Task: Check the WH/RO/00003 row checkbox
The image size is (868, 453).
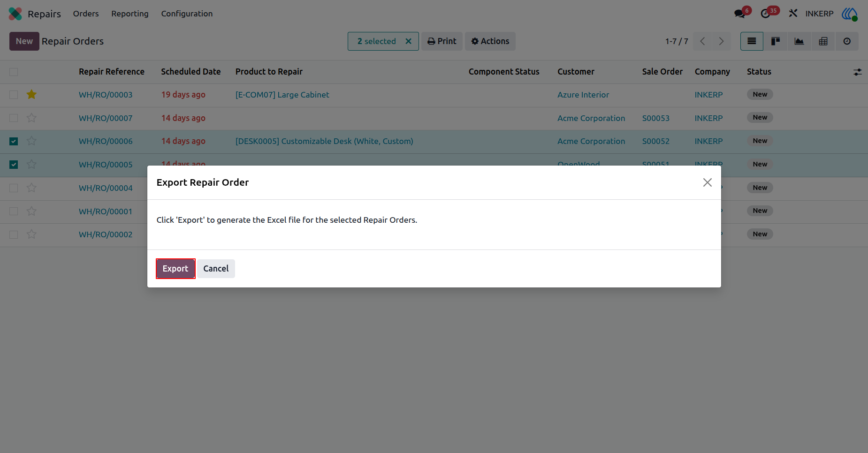Action: [x=14, y=95]
